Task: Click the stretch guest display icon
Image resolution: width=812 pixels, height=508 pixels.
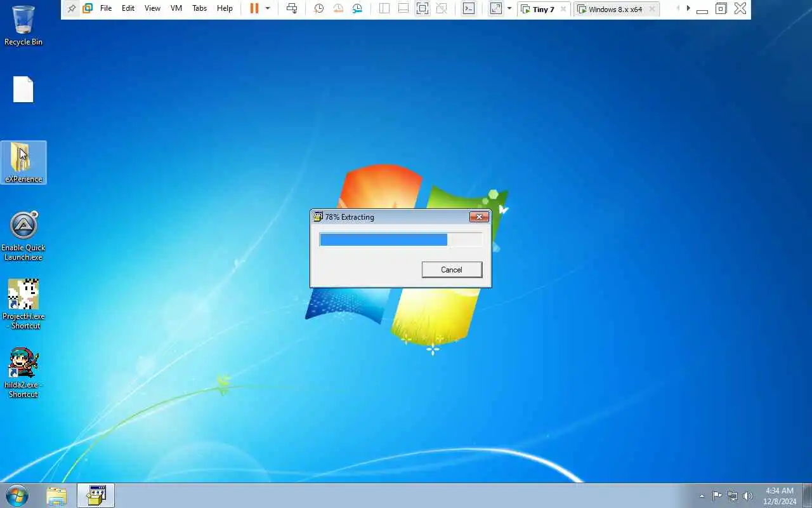Action: tap(496, 9)
